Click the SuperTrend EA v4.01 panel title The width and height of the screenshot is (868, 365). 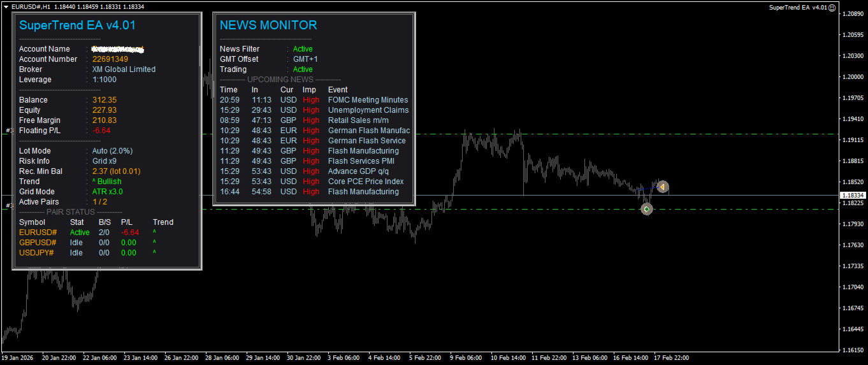pyautogui.click(x=77, y=25)
